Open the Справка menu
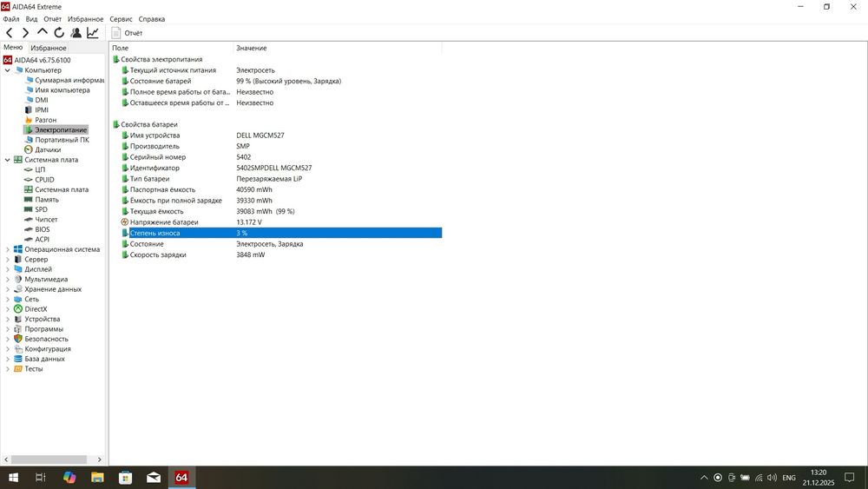The height and width of the screenshot is (489, 868). coord(152,19)
